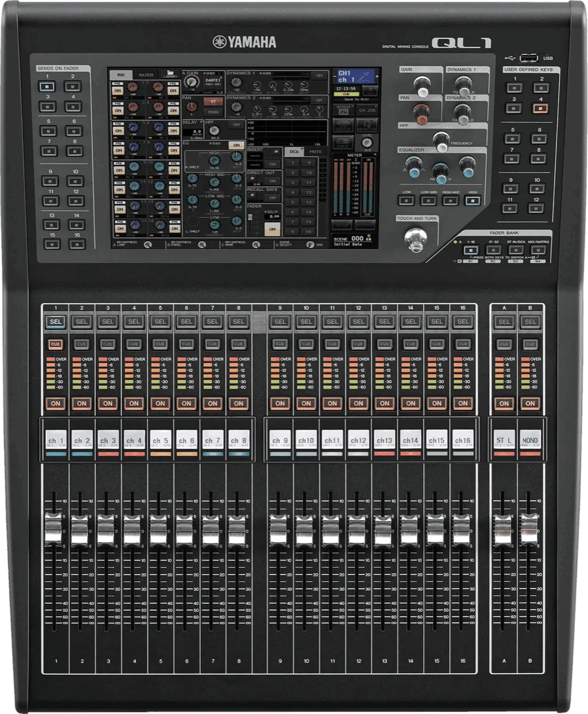
Task: Toggle the CUE key for channel 1
Action: [55, 344]
